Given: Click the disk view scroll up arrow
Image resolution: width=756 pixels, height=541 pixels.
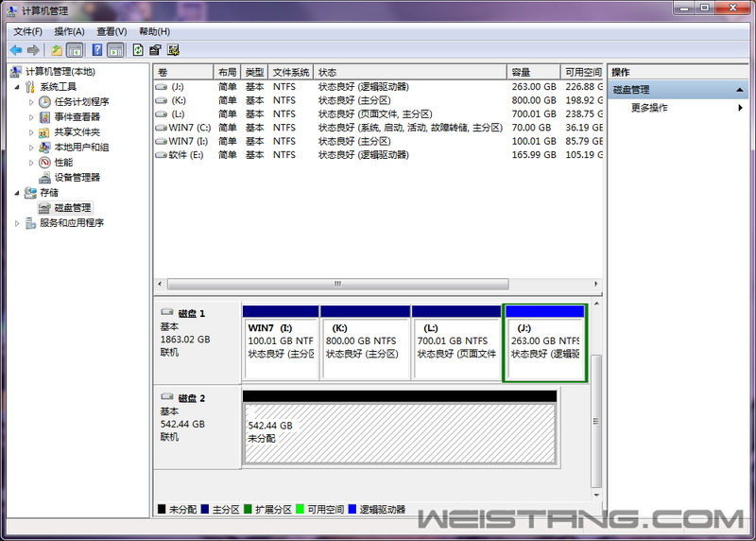Looking at the screenshot, I should click(x=596, y=304).
